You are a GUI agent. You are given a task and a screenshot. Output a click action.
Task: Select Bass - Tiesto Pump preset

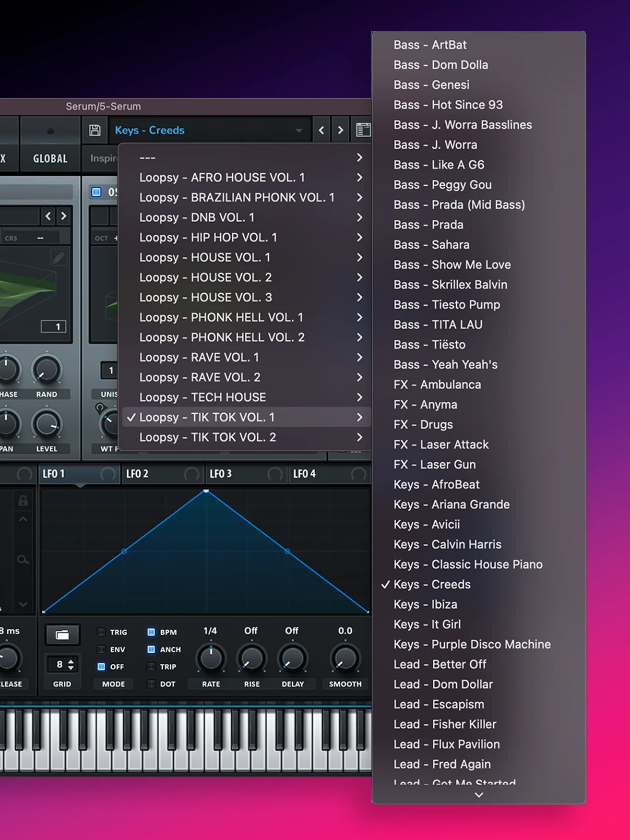tap(478, 305)
